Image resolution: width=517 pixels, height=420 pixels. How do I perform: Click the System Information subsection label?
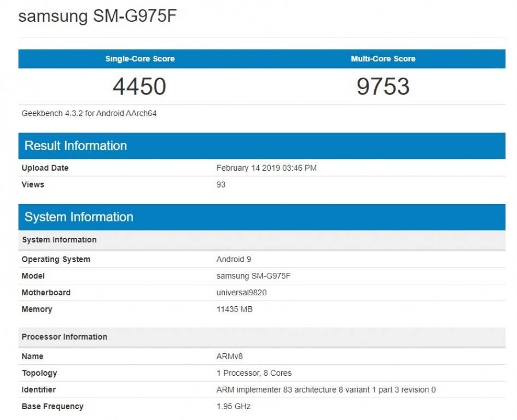[59, 240]
